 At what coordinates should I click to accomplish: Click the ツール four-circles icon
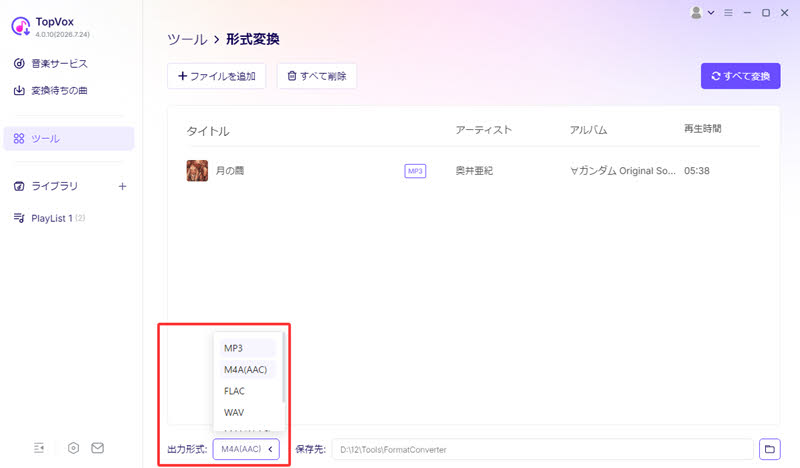pyautogui.click(x=19, y=138)
